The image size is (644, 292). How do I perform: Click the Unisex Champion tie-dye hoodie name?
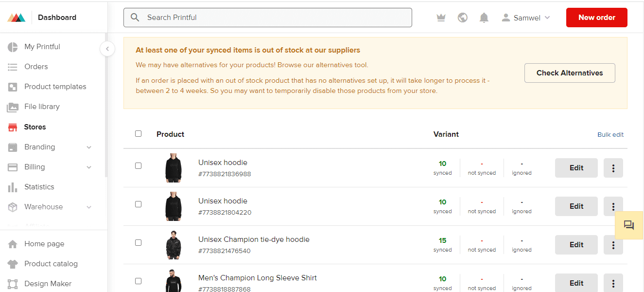coord(254,239)
